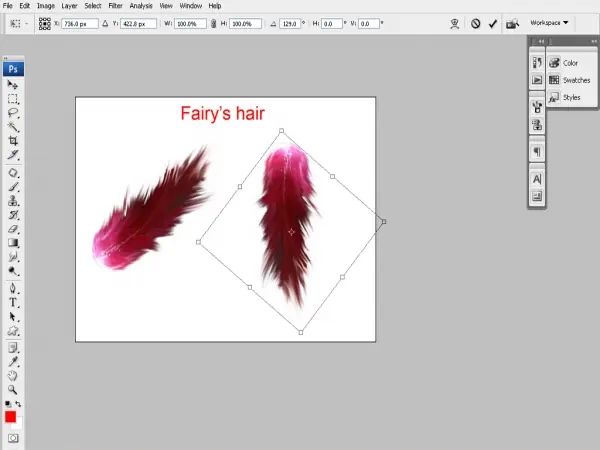600x450 pixels.
Task: Click the white background color swatch
Action: tap(19, 424)
